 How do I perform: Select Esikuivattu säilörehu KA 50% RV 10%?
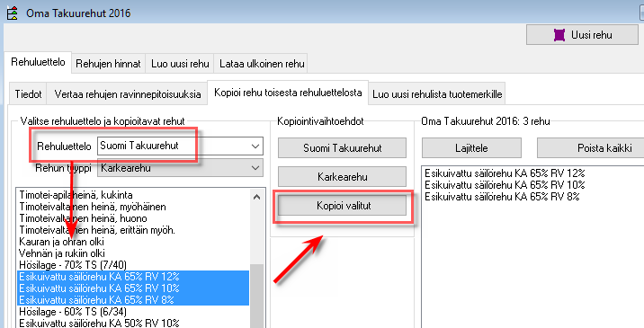point(133,323)
